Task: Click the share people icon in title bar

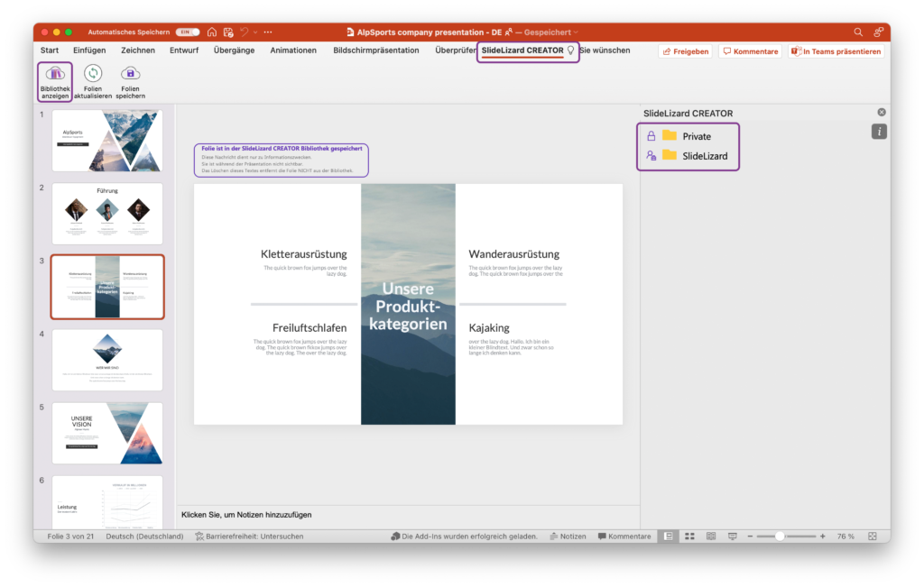Action: tap(879, 32)
